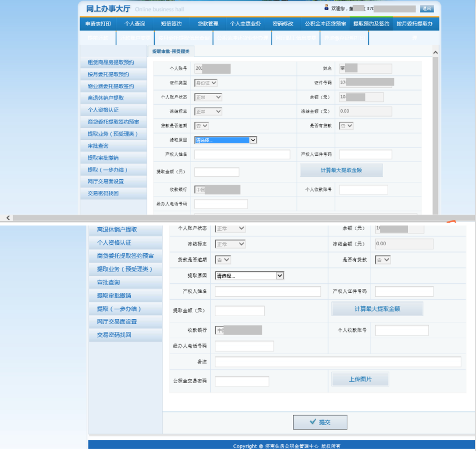The width and height of the screenshot is (476, 451).
Task: Open 提取（一步办结）in the upper sidebar
Action: coord(113,169)
